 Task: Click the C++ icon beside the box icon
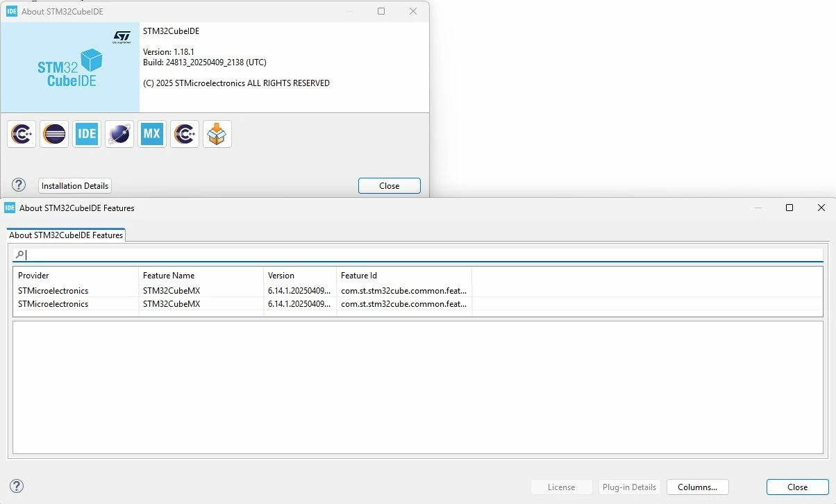coord(185,134)
